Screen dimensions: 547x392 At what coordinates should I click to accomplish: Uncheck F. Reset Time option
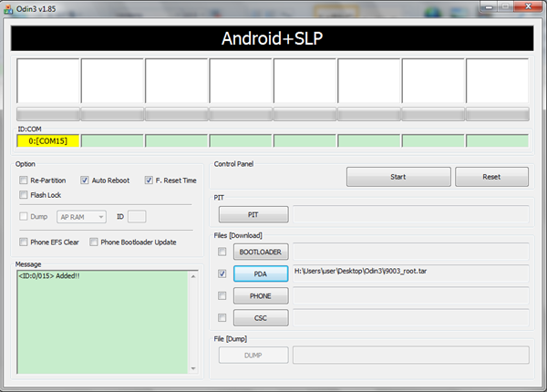coord(149,180)
